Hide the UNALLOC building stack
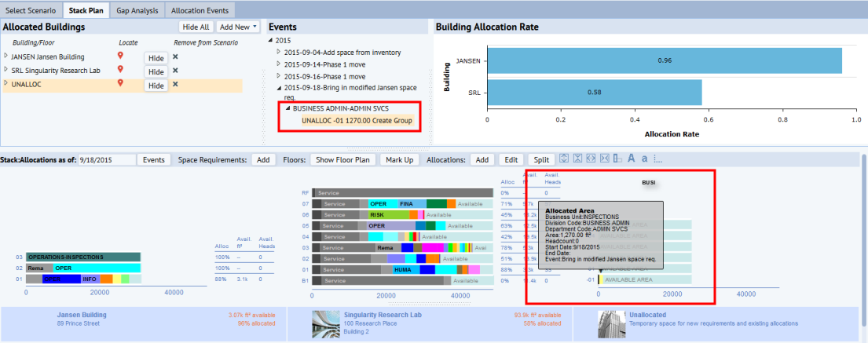Screen dimensions: 868x343 [156, 85]
